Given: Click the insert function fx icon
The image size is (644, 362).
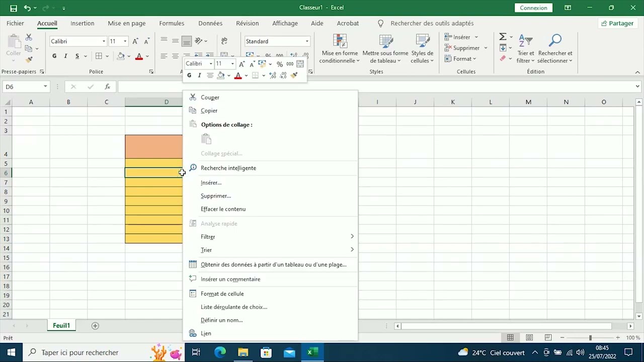Looking at the screenshot, I should pos(107,86).
